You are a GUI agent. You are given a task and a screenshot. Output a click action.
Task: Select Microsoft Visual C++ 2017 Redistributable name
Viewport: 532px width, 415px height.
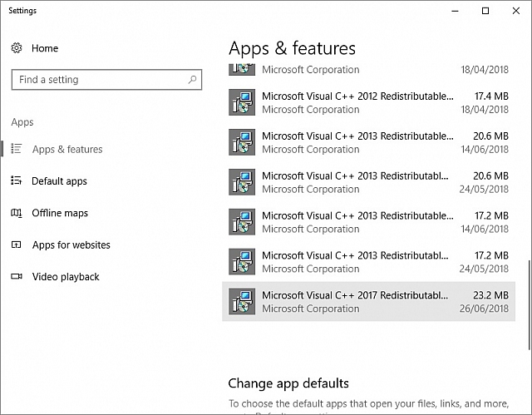(x=355, y=295)
